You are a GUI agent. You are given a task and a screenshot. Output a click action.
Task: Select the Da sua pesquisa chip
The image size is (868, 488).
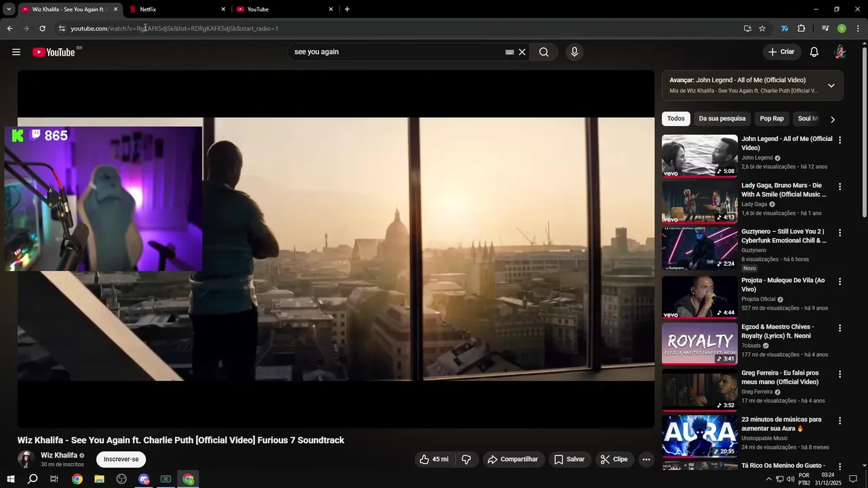click(x=722, y=119)
